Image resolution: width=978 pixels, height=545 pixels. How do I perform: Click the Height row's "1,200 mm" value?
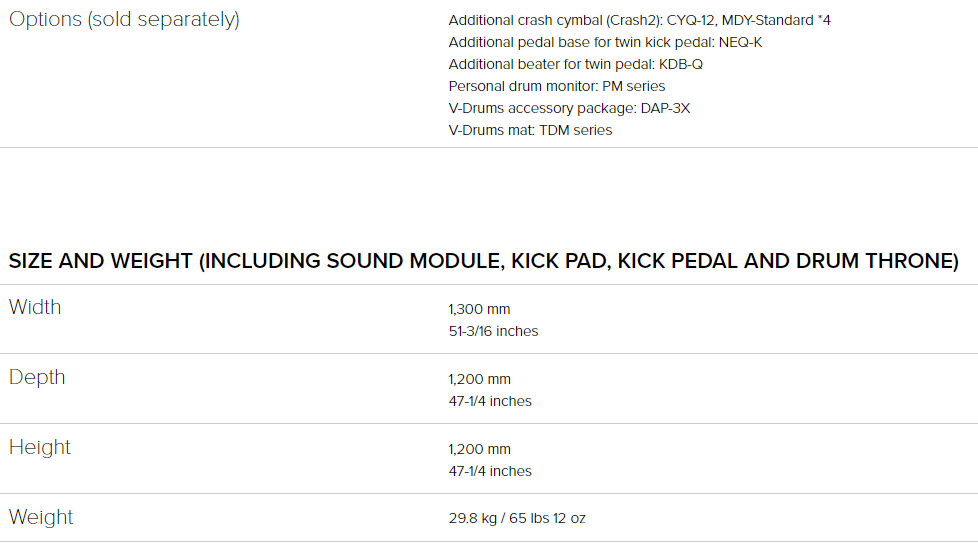[479, 449]
